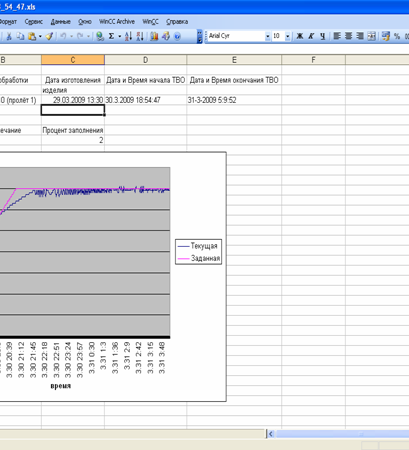This screenshot has width=409, height=450.
Task: Open the WinCC Archive menu
Action: pos(117,22)
